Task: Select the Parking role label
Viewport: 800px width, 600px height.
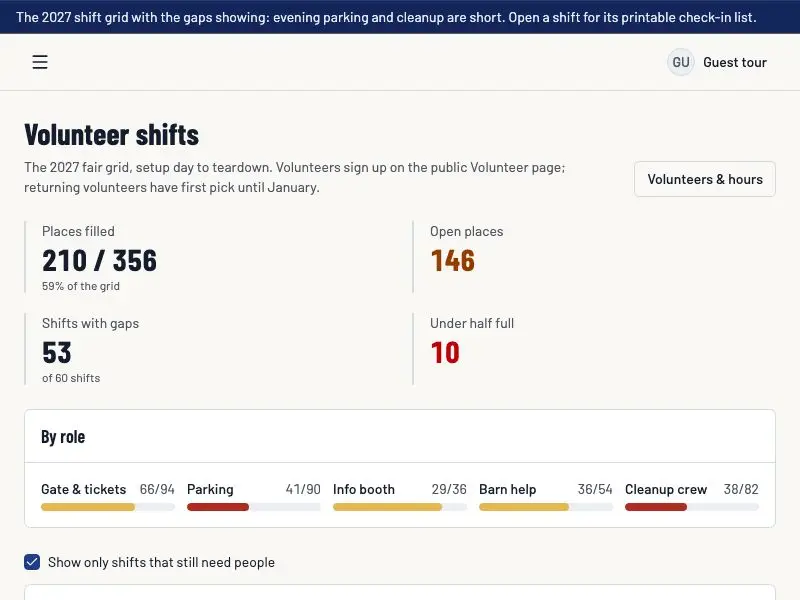Action: pyautogui.click(x=210, y=489)
